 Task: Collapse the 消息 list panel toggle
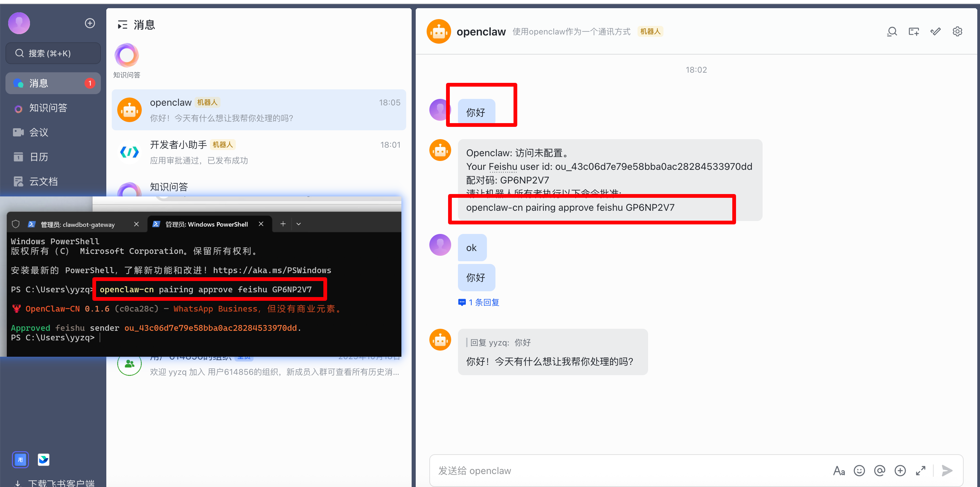(122, 25)
